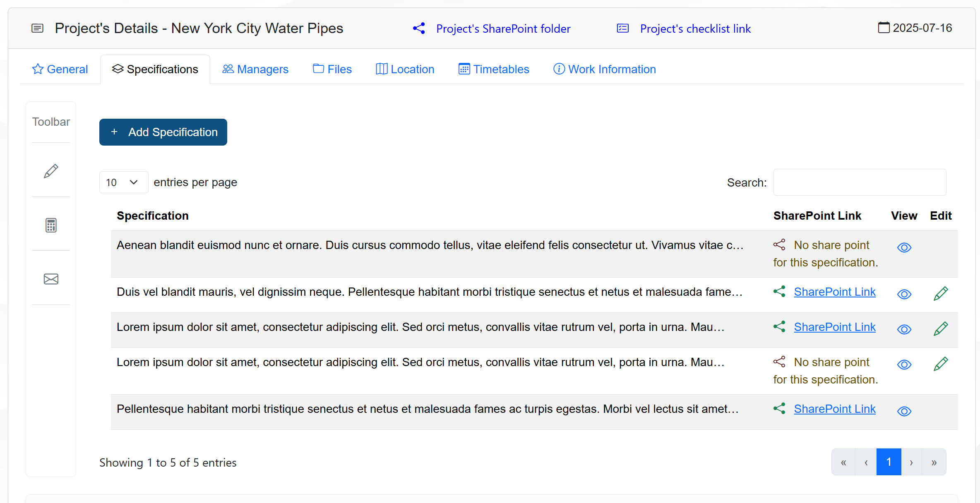Click the green edit pencil on the fourth row

(941, 364)
